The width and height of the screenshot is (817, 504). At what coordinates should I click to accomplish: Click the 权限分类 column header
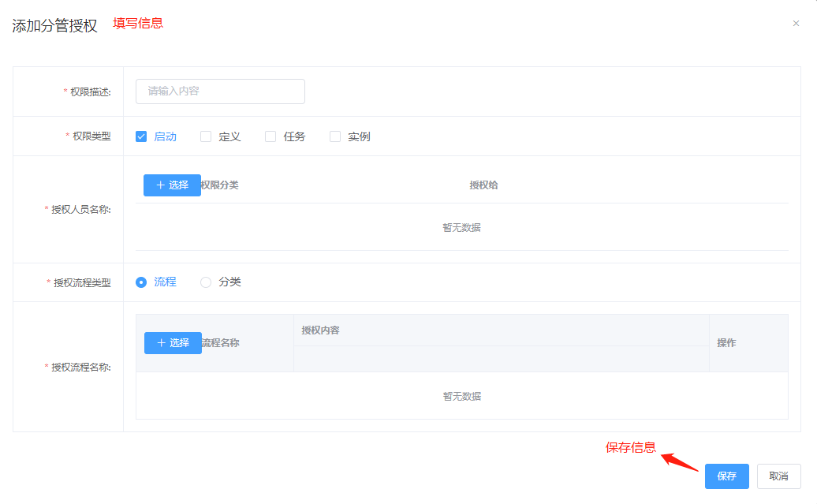221,185
